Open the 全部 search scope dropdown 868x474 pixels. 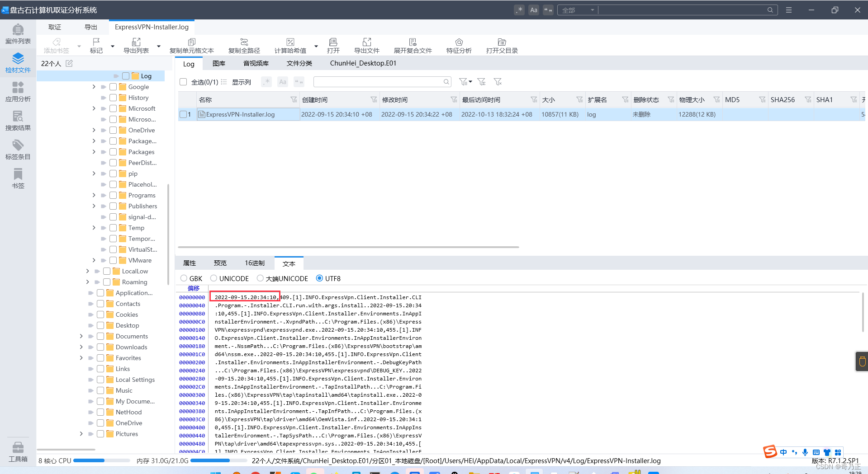(578, 10)
